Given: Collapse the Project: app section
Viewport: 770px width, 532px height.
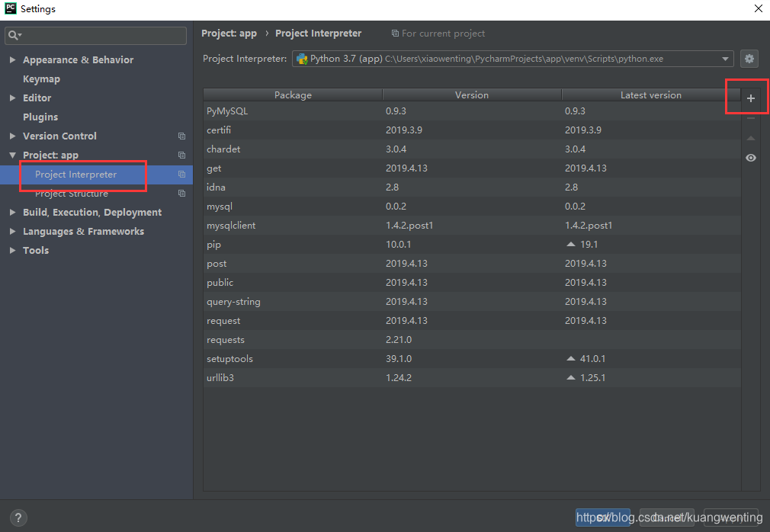Looking at the screenshot, I should pos(12,155).
